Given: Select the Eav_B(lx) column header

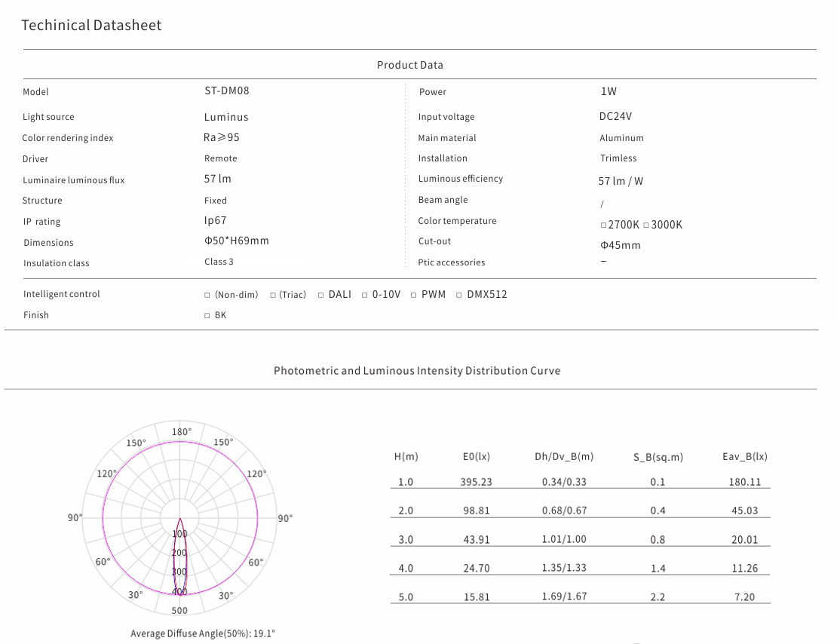Looking at the screenshot, I should coord(744,457).
